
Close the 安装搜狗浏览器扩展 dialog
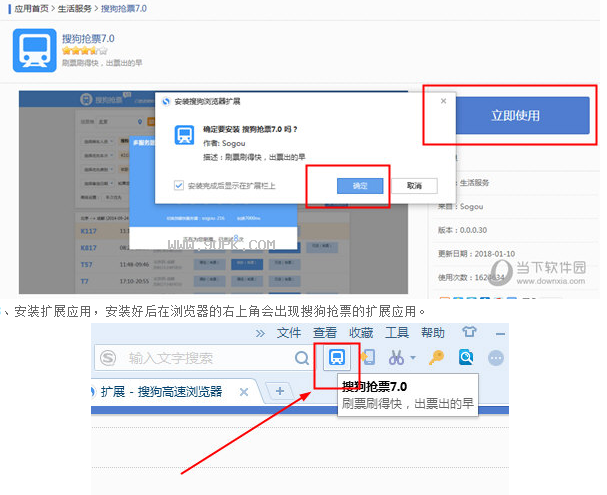click(443, 101)
